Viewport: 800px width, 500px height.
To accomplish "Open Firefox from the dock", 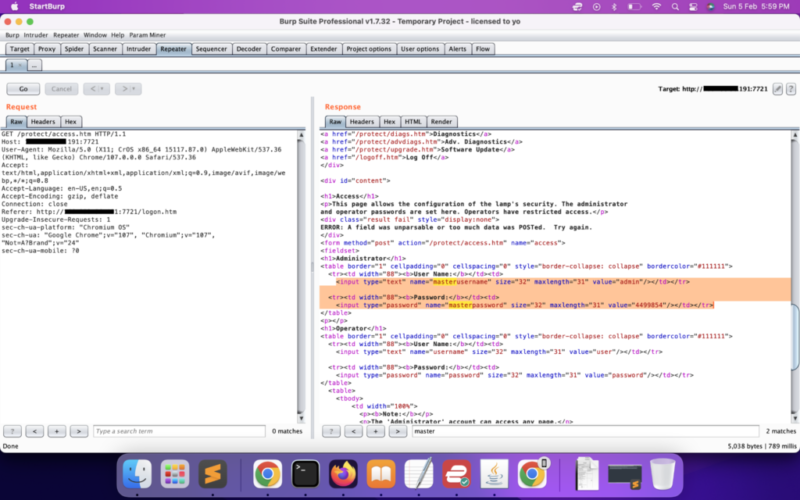I will click(343, 474).
